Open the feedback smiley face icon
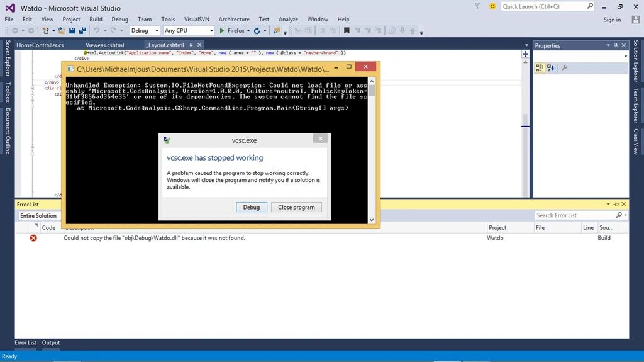Viewport: 644px width, 362px height. point(492,6)
